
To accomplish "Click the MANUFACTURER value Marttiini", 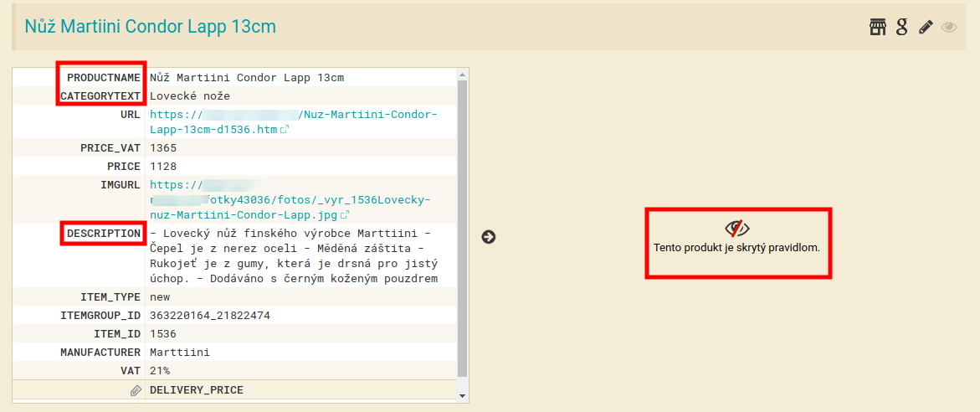I will [180, 353].
